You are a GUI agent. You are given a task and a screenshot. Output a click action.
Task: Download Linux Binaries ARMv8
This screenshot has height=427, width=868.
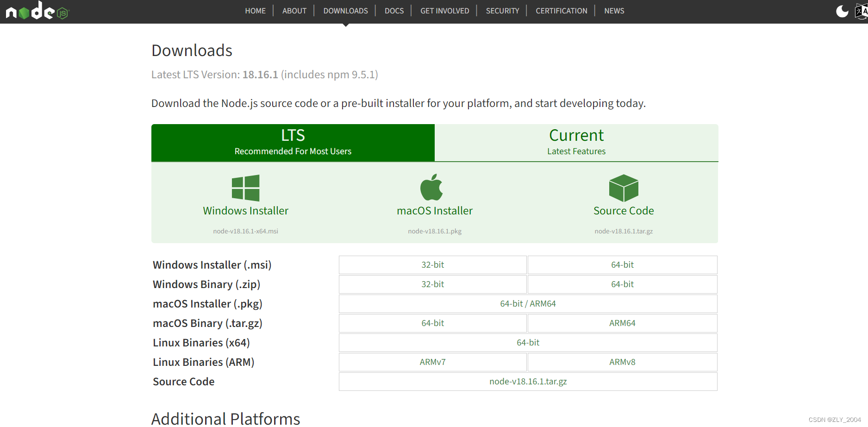(623, 362)
